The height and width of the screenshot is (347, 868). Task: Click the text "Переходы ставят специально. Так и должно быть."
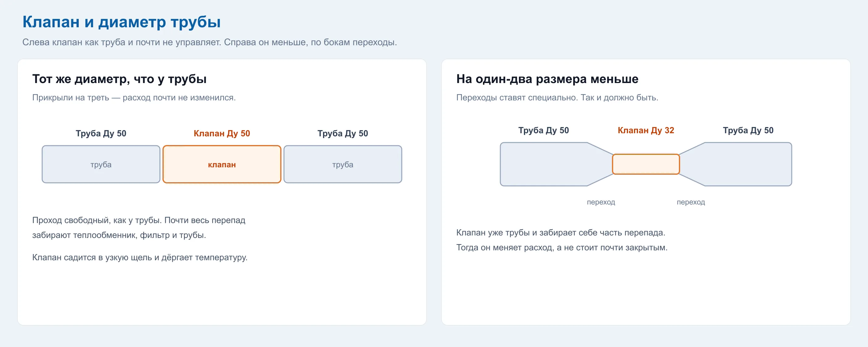[x=557, y=97]
